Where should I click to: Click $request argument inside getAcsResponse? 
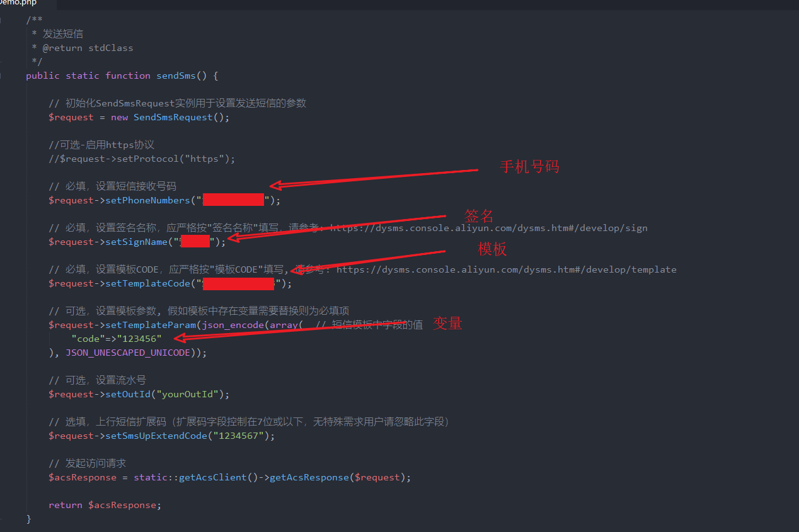click(x=377, y=477)
